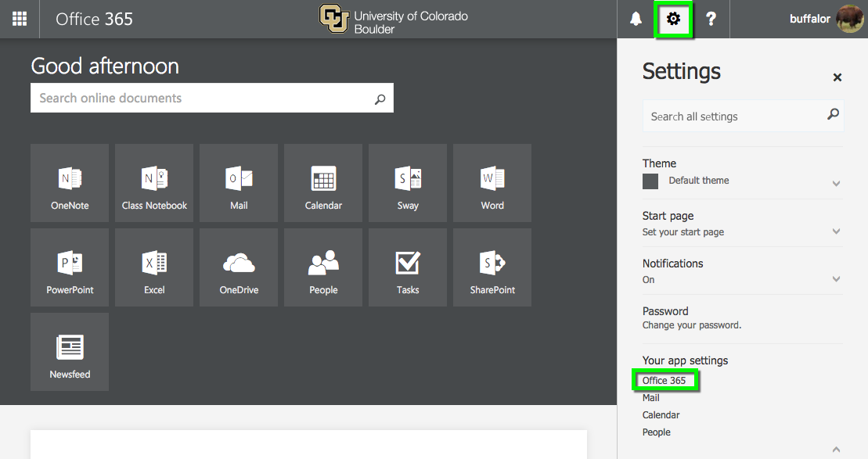Viewport: 868px width, 459px height.
Task: Expand the Notifications section chevron
Action: [x=837, y=278]
